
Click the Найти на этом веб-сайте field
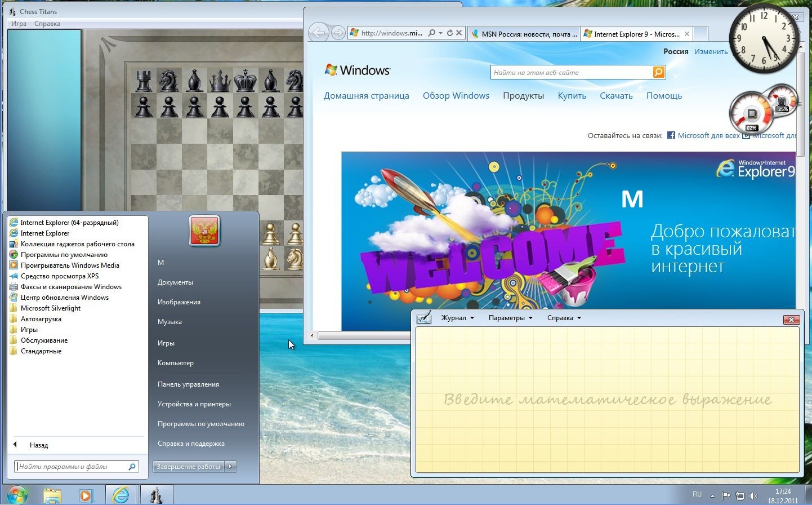coord(572,73)
